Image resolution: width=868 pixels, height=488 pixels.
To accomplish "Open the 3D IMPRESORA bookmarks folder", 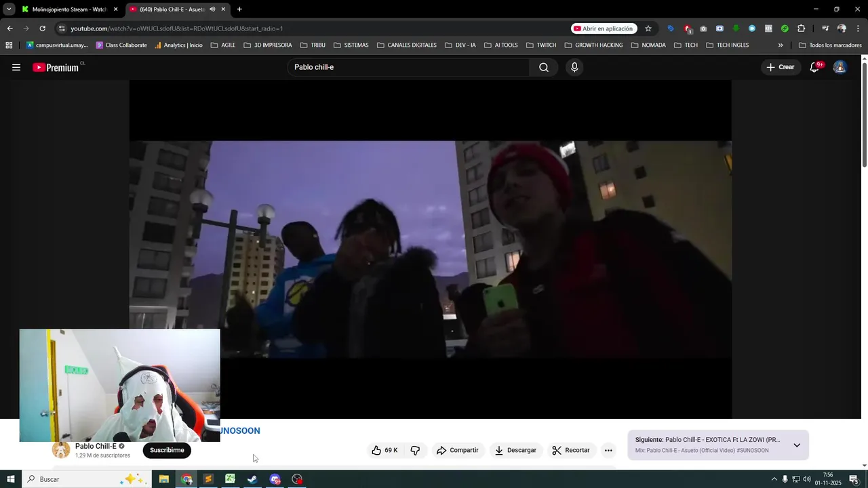I will point(268,45).
